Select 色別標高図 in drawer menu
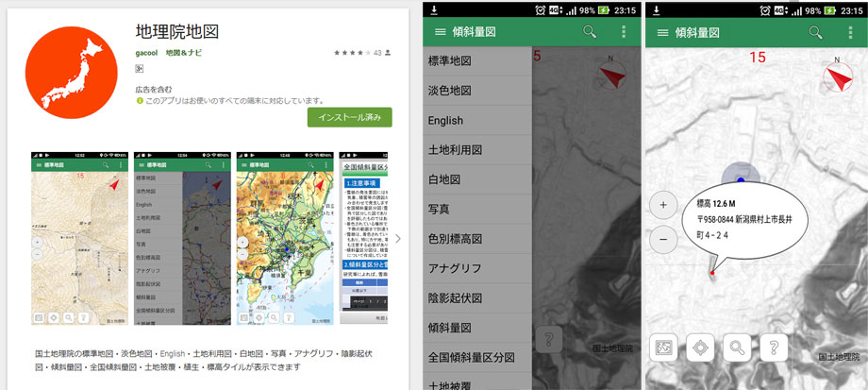 click(477, 239)
